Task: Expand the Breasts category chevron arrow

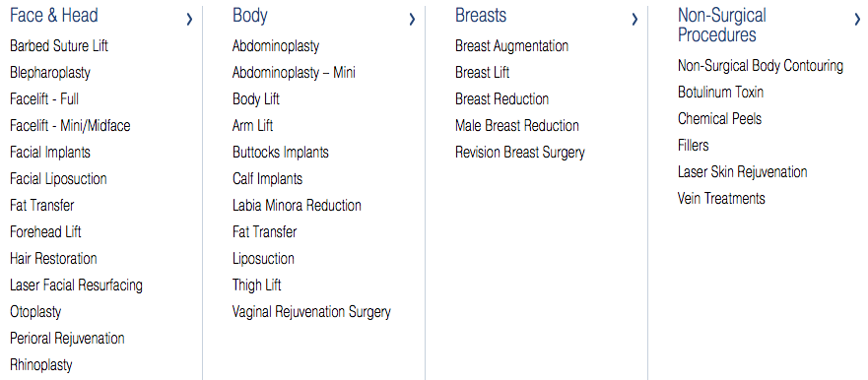Action: pyautogui.click(x=634, y=20)
